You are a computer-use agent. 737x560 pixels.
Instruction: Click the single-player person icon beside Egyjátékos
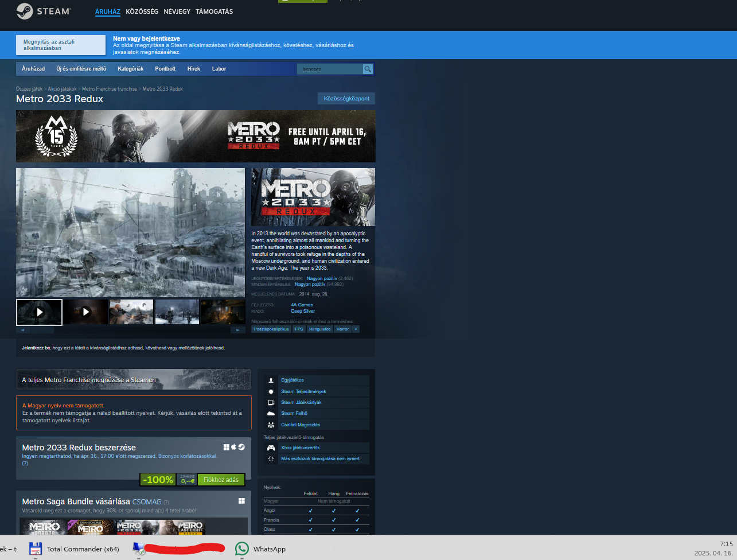(x=271, y=380)
